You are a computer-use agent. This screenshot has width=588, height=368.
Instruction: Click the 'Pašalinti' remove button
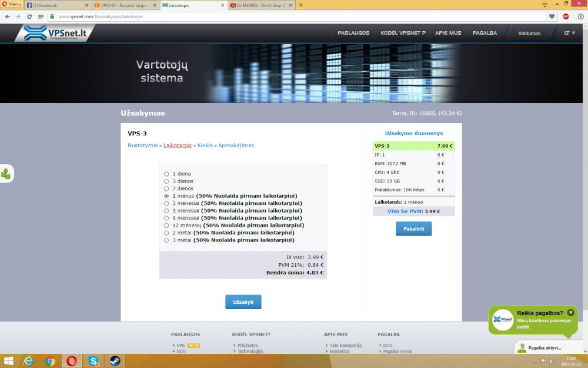[413, 228]
